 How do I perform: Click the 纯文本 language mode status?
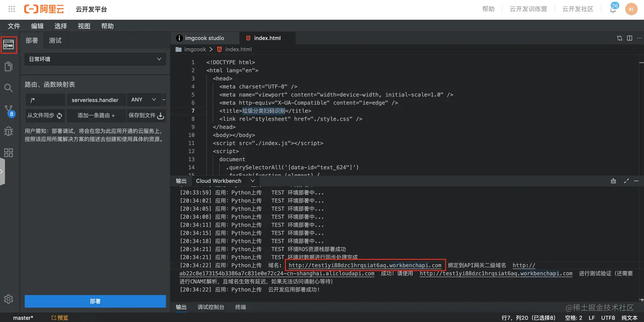click(x=630, y=318)
